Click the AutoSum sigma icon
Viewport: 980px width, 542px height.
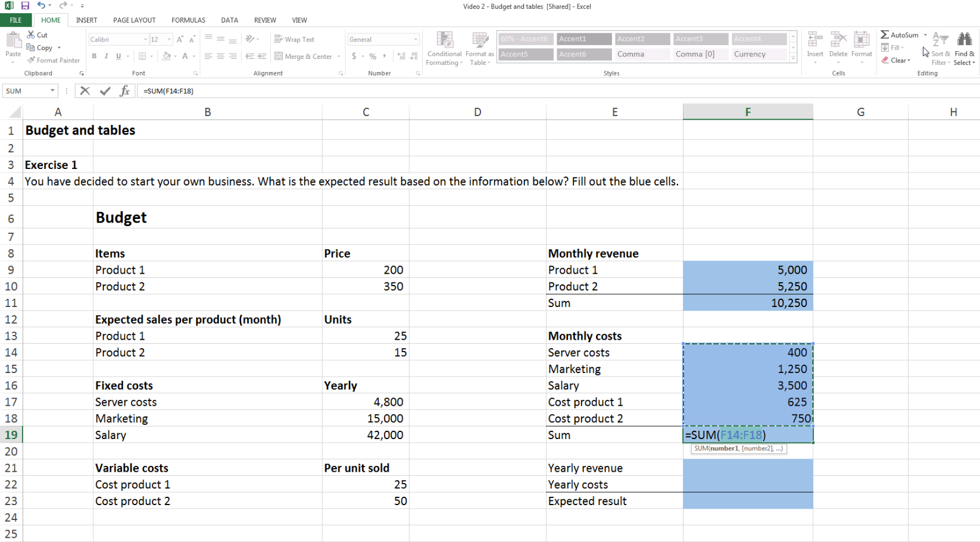(885, 35)
